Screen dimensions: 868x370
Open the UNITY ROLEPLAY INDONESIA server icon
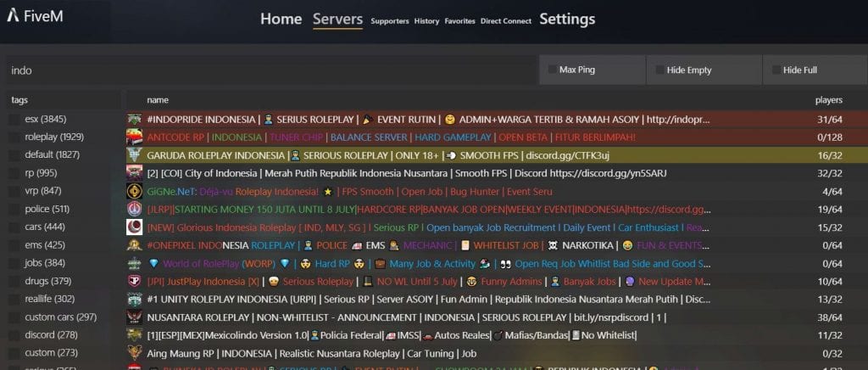point(134,300)
